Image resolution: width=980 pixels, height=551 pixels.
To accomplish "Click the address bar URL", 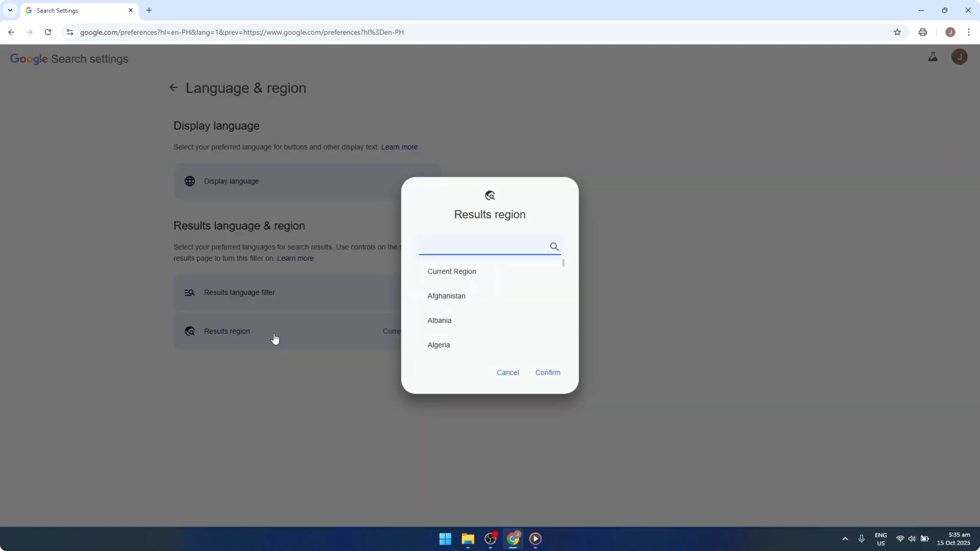I will (x=242, y=32).
